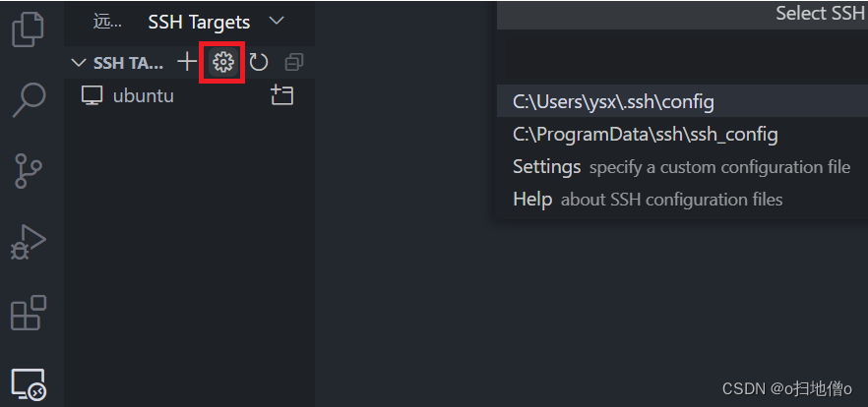
Task: Click the truncated Remote Explorer title label
Action: coord(102,22)
